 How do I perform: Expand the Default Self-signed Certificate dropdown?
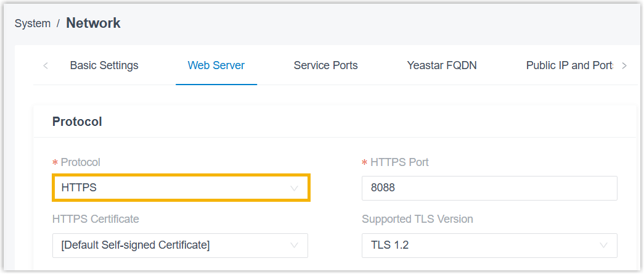173,246
